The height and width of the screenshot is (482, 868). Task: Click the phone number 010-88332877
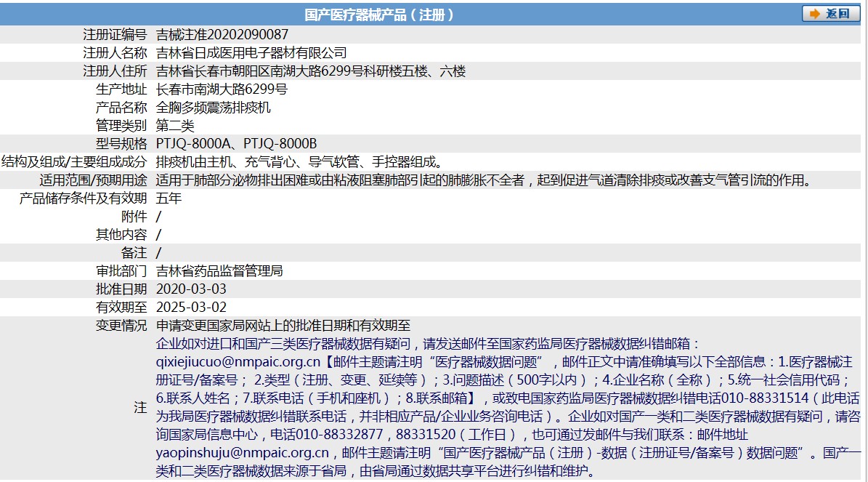pyautogui.click(x=339, y=434)
